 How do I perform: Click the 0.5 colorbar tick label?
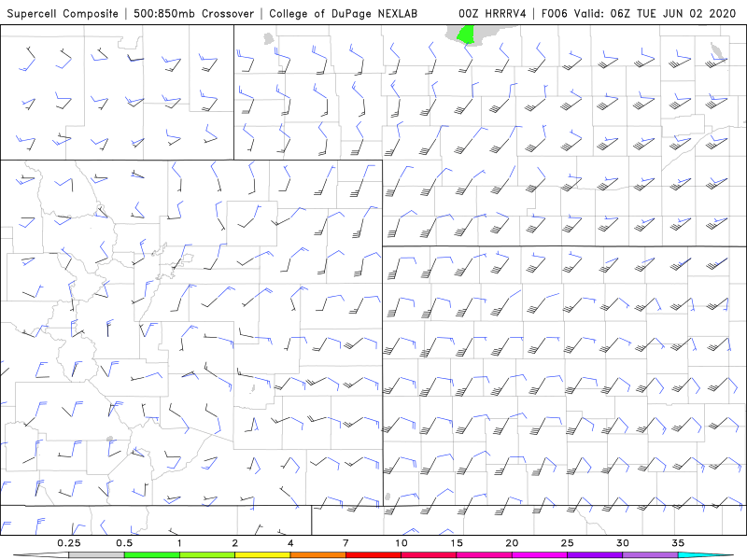coord(124,543)
